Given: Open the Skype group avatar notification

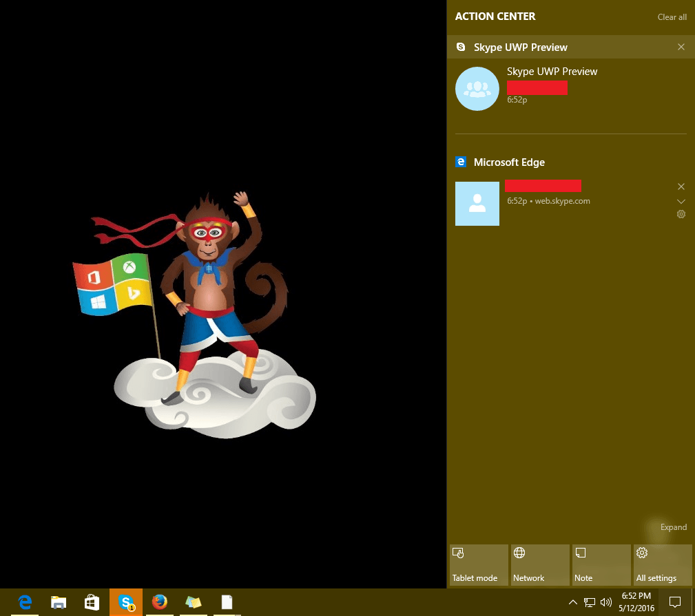Looking at the screenshot, I should pos(477,89).
